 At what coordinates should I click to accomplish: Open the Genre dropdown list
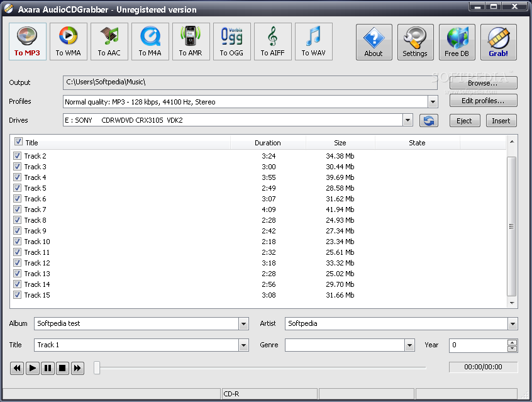coord(410,345)
